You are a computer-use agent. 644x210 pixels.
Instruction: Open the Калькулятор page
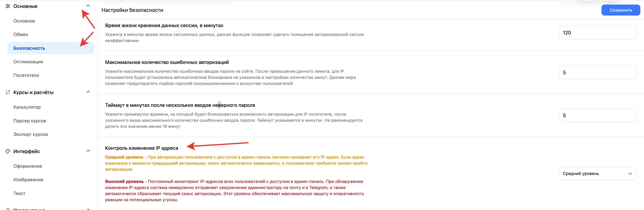pos(27,107)
